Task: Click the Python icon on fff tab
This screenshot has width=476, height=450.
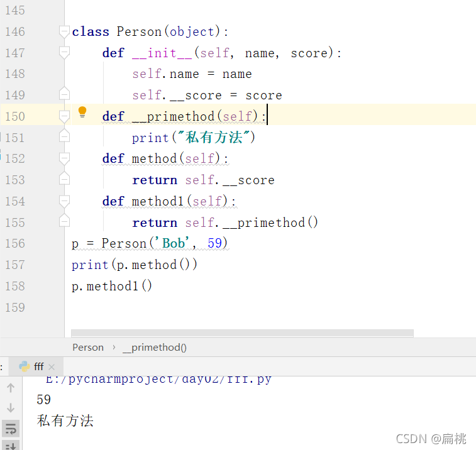Action: click(25, 366)
